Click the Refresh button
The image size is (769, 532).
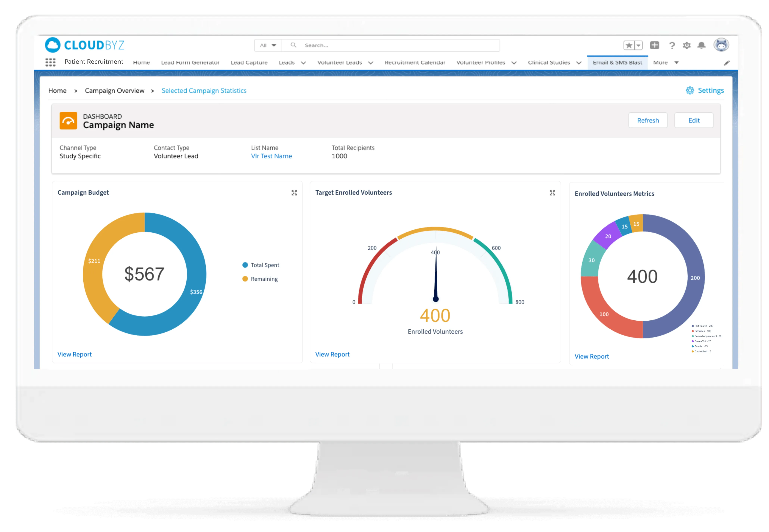648,120
